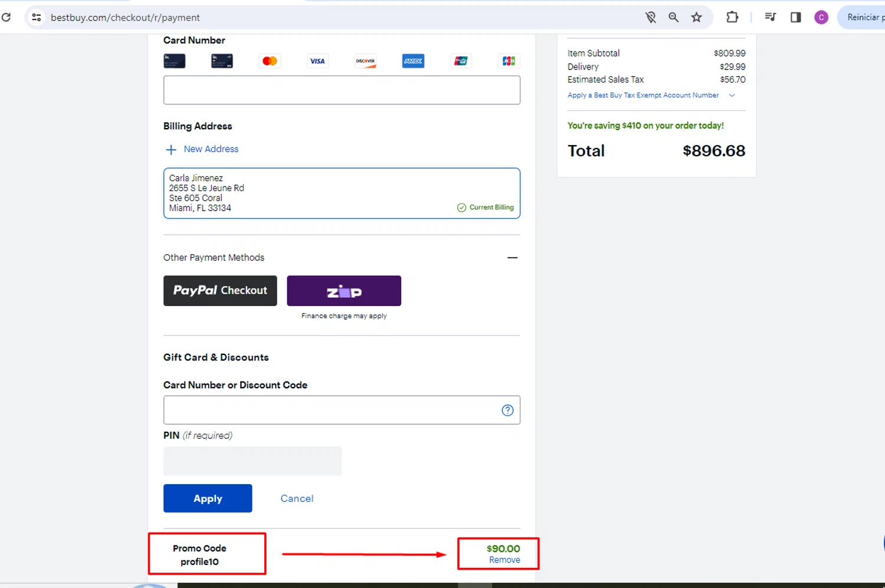
Task: Click the $896.68 total amount
Action: click(714, 151)
